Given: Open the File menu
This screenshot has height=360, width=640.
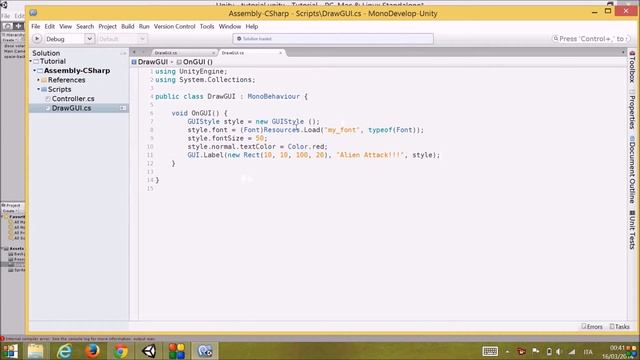Looking at the screenshot, I should point(36,27).
